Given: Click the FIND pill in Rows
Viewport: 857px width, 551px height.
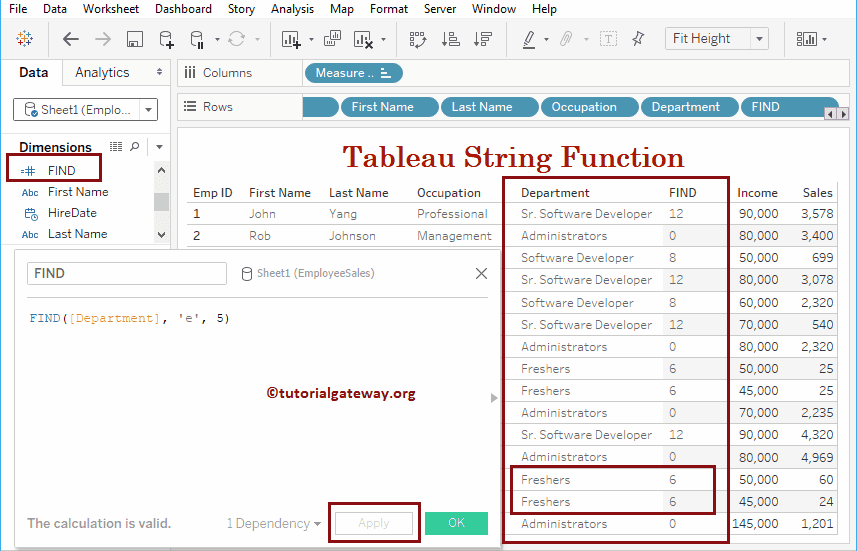Looking at the screenshot, I should [x=789, y=107].
